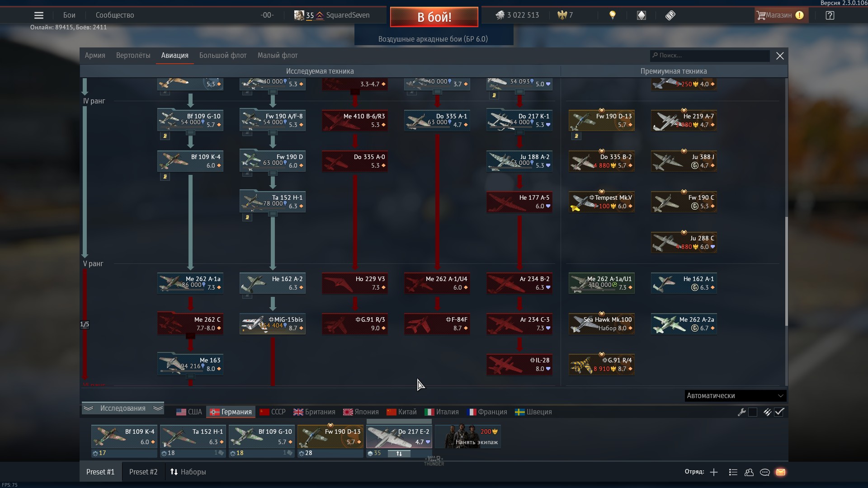Focus the Поиск search field
868x488 pixels.
coord(710,56)
